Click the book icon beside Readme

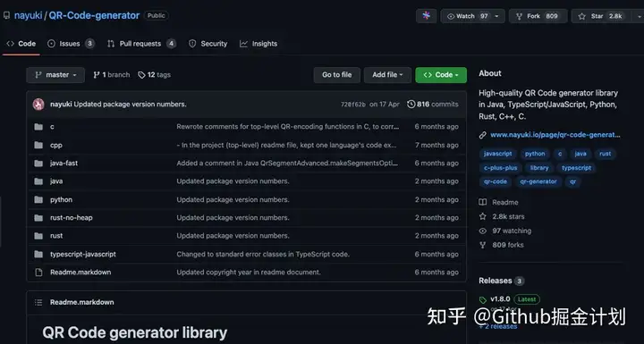tap(483, 202)
